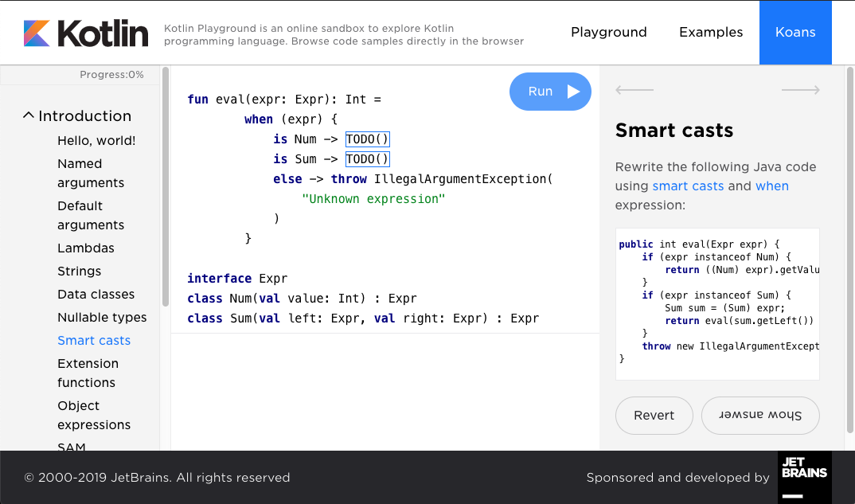
Task: Click the 'class Num' code line
Action: (302, 299)
